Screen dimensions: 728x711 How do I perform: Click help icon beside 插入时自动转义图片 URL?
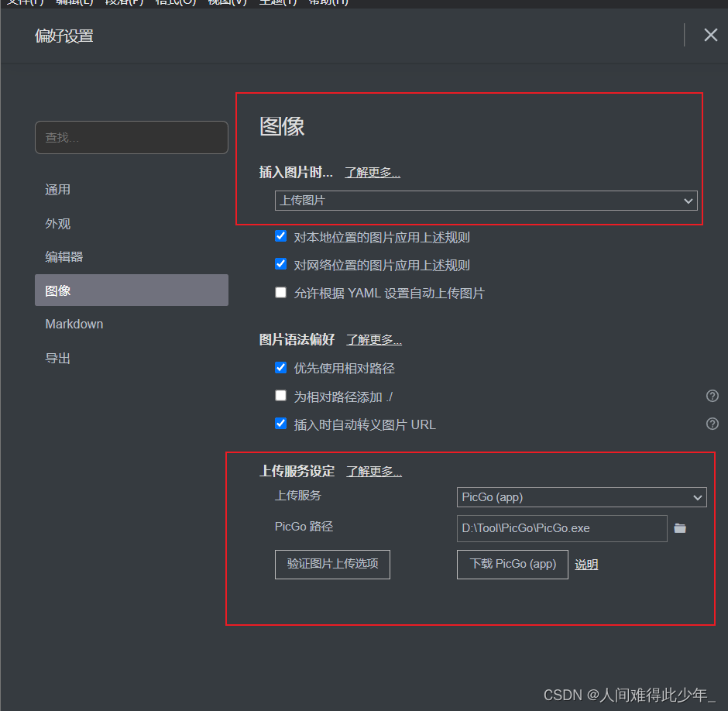pyautogui.click(x=712, y=424)
